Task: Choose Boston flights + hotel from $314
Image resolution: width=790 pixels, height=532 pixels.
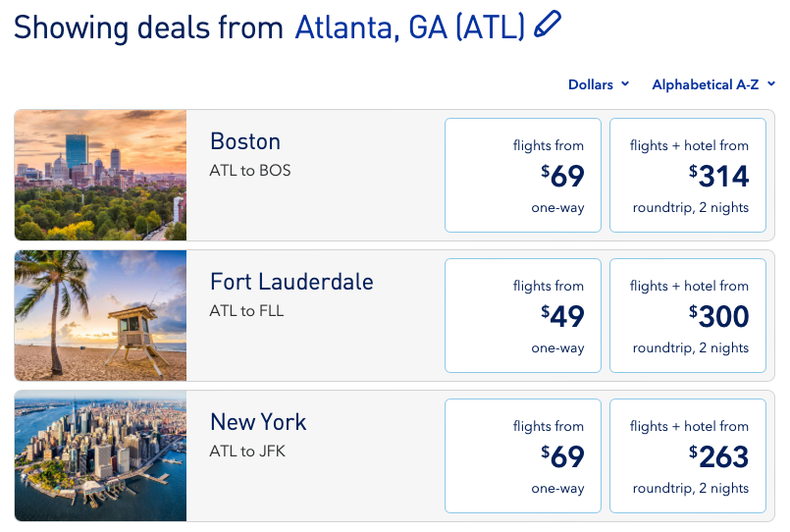Action: (688, 176)
